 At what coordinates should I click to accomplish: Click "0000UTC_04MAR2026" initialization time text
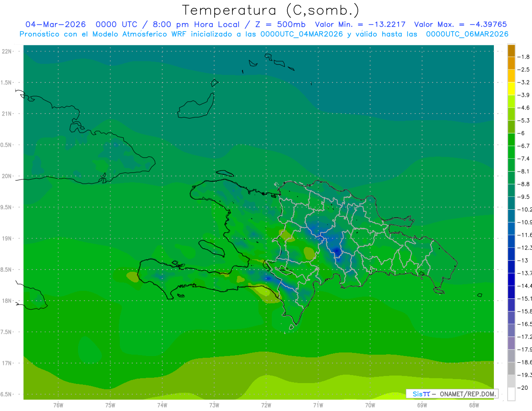click(x=301, y=34)
